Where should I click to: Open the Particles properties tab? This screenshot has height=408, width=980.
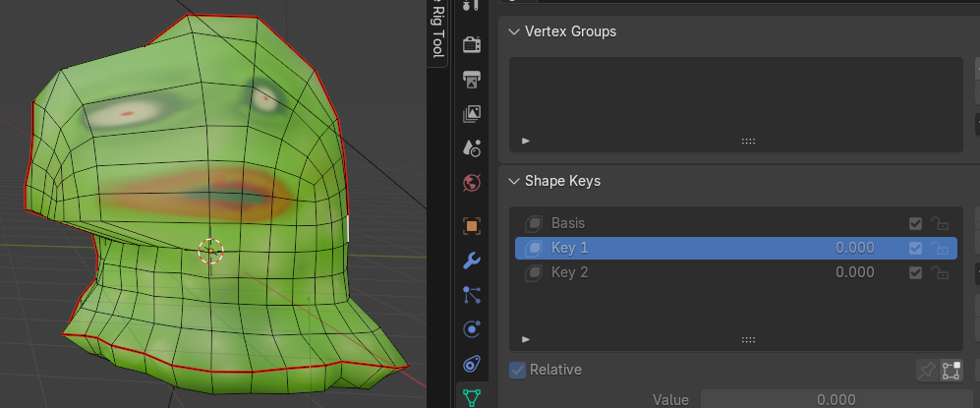(472, 294)
